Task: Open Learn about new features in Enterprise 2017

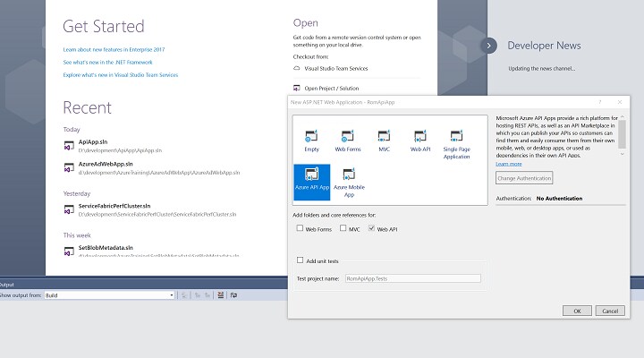Action: [x=114, y=49]
